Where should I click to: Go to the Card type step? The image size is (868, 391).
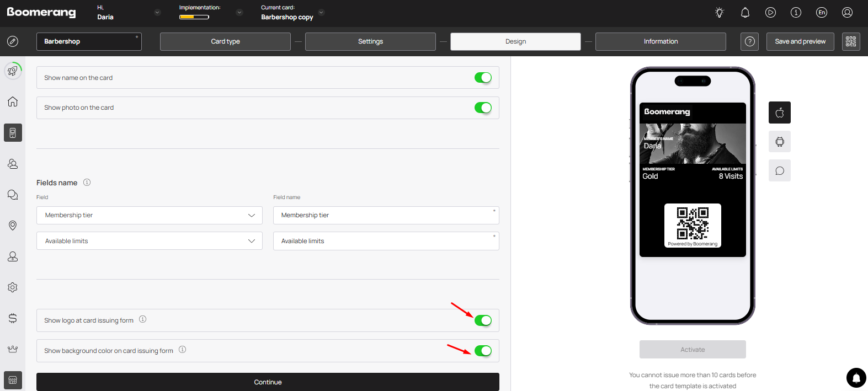click(225, 41)
